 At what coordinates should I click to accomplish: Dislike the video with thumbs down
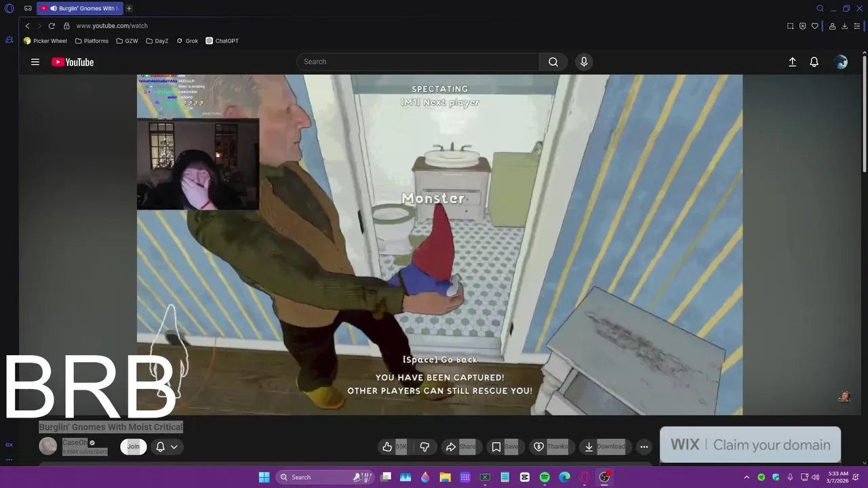[x=425, y=447]
